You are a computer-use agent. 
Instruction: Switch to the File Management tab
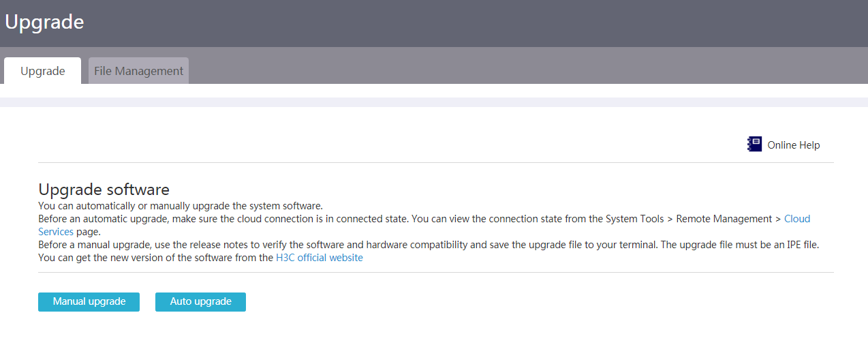click(x=138, y=71)
